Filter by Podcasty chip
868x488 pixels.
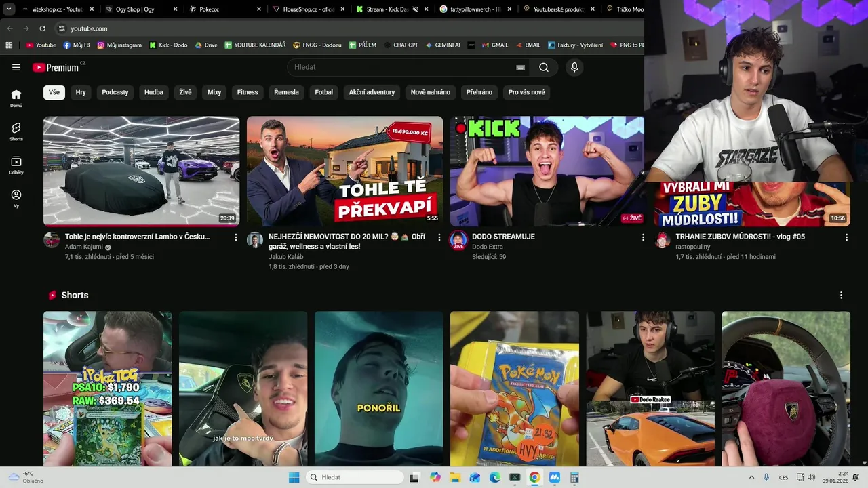pos(115,92)
